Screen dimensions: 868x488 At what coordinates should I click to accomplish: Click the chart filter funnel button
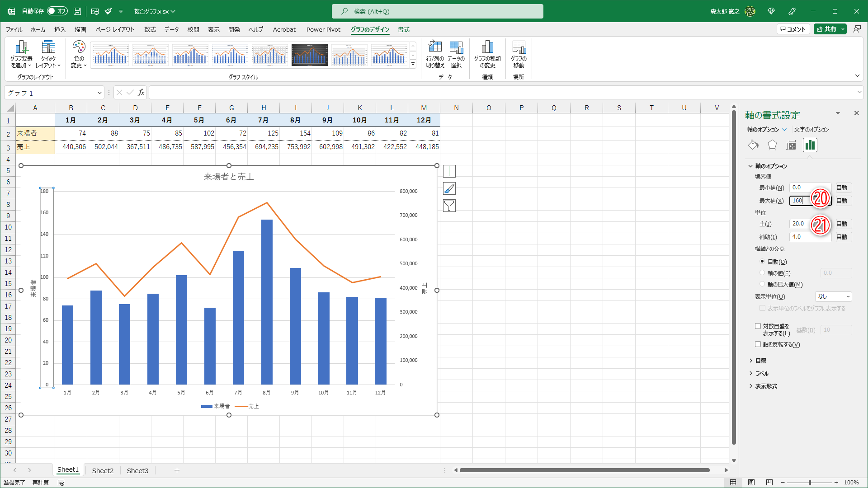[x=449, y=206]
